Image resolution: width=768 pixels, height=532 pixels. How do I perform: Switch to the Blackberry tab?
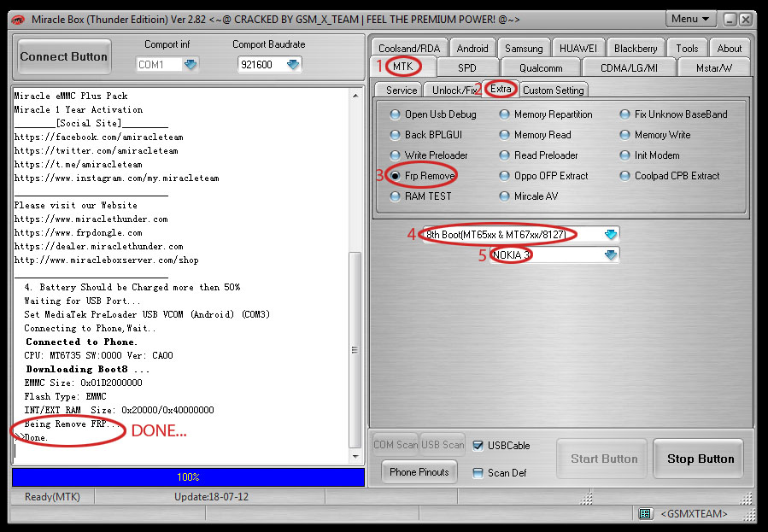tap(636, 49)
